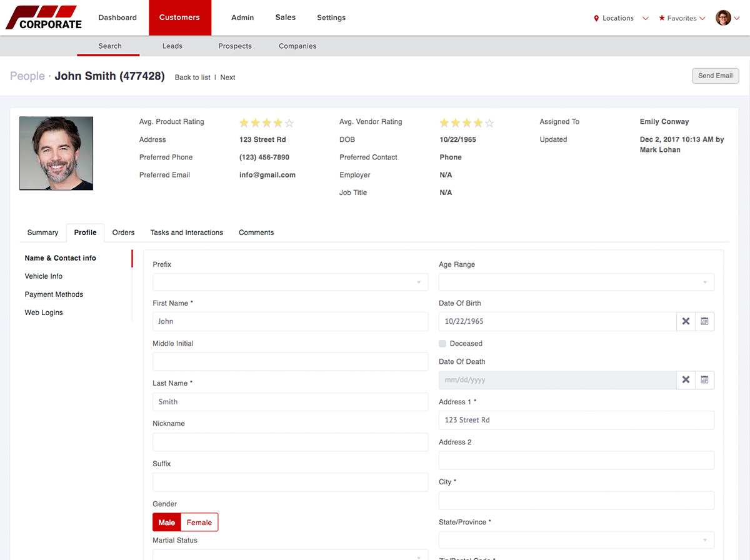Check the Deceased checkbox
The image size is (750, 560).
442,344
